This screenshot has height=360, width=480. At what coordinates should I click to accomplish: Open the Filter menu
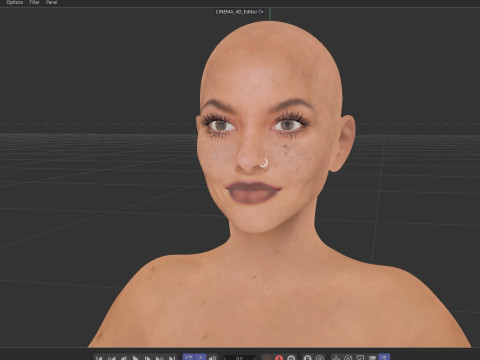[34, 2]
